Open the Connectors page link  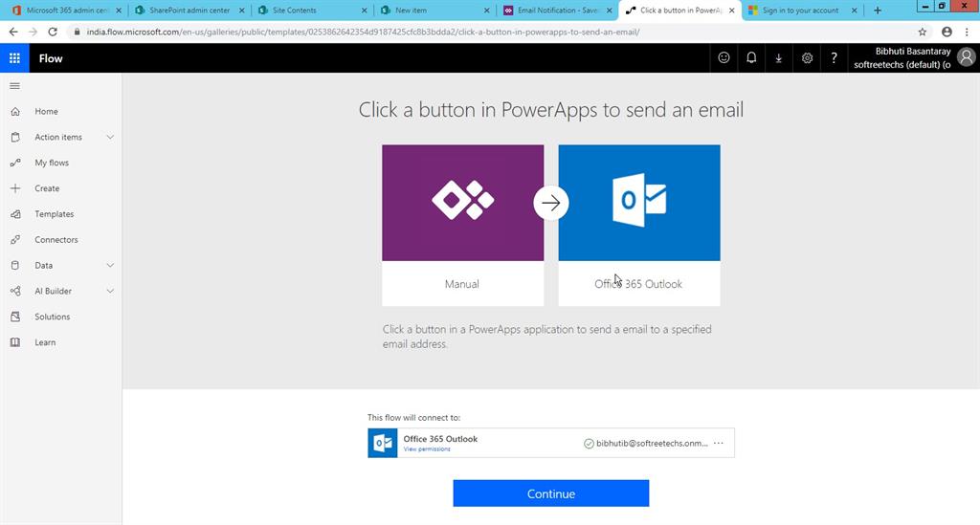(56, 239)
